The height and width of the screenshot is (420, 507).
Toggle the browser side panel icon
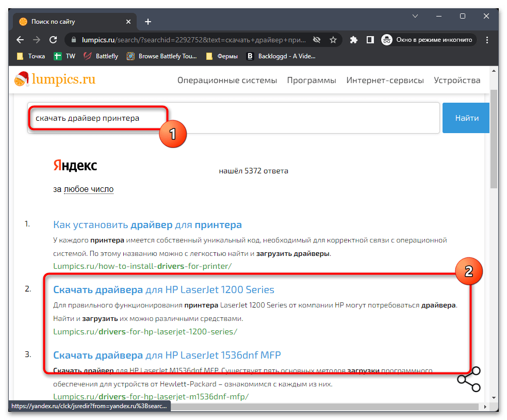pyautogui.click(x=370, y=40)
